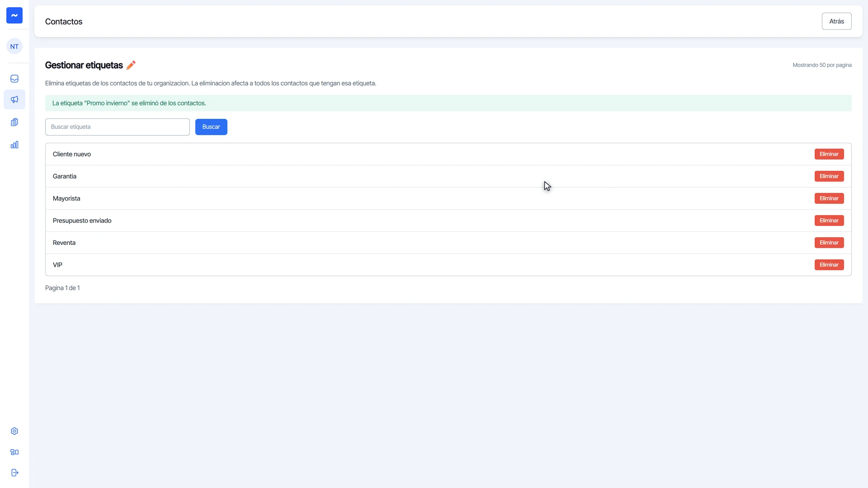Click the Promo invierno success message
Viewport: 868px width, 488px height.
448,103
